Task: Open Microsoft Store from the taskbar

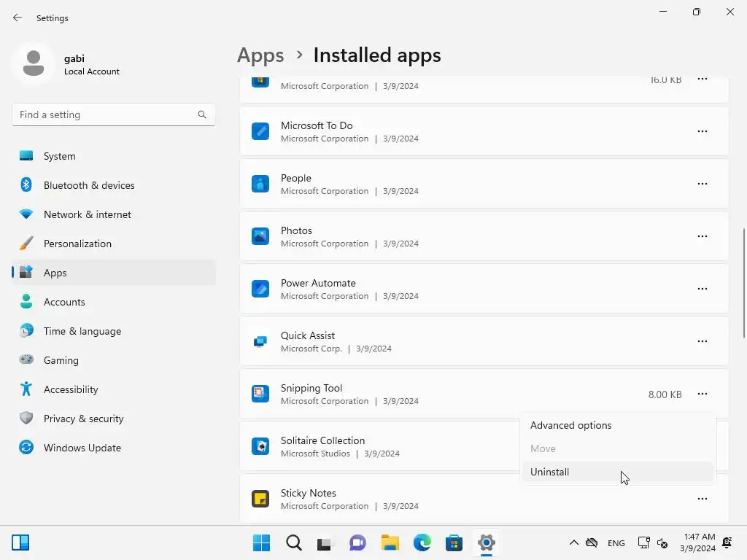Action: pos(454,542)
